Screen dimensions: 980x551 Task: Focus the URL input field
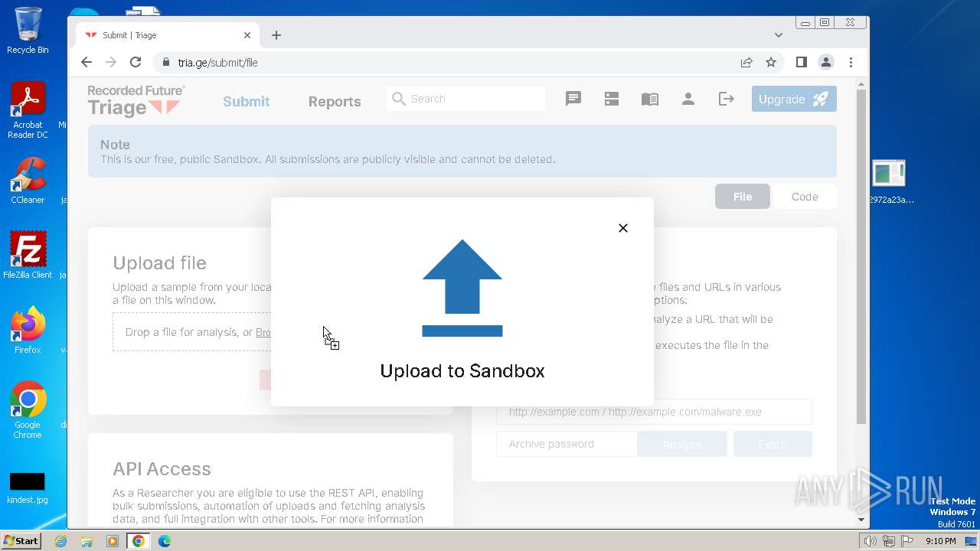click(654, 412)
